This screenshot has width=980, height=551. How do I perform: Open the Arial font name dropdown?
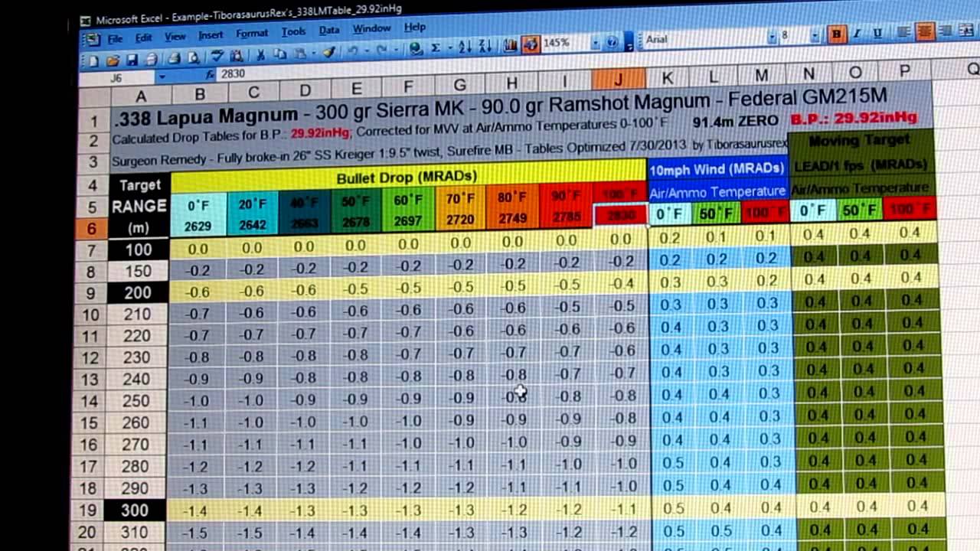point(773,37)
